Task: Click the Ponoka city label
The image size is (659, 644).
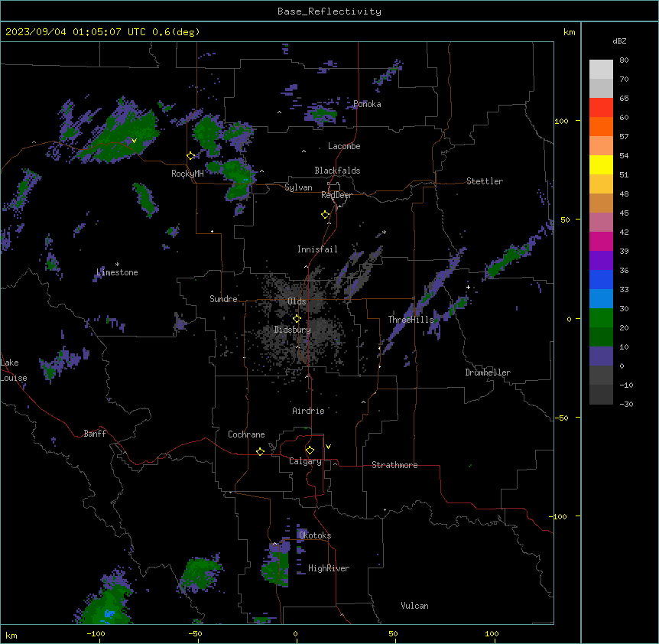Action: click(367, 104)
